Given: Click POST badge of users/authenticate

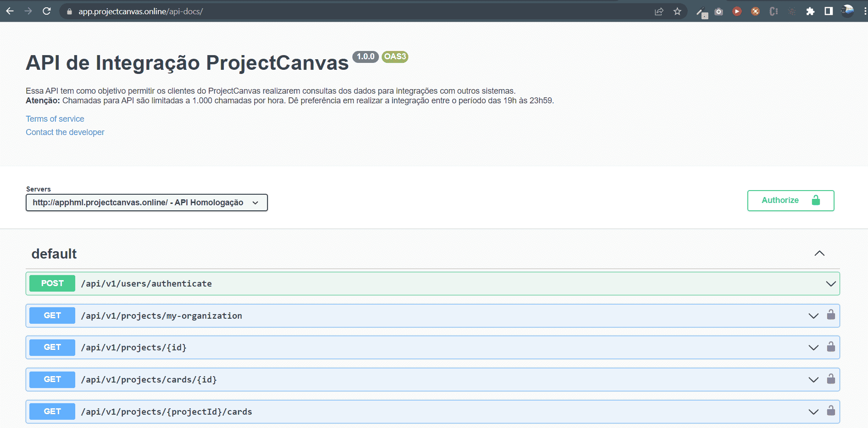Looking at the screenshot, I should click(52, 283).
